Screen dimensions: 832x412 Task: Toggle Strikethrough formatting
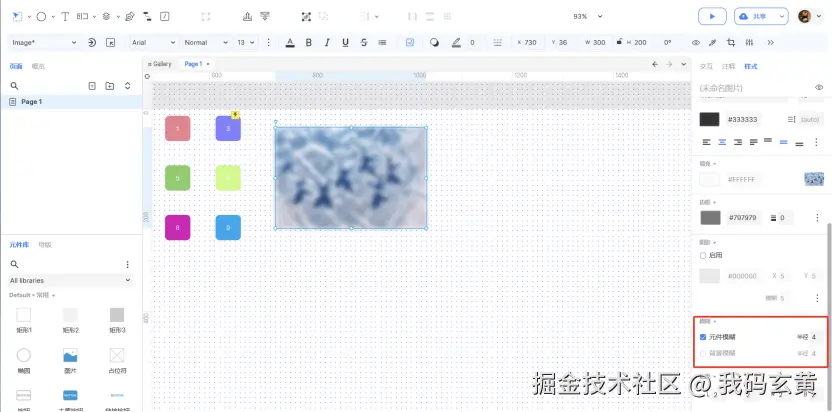point(364,42)
